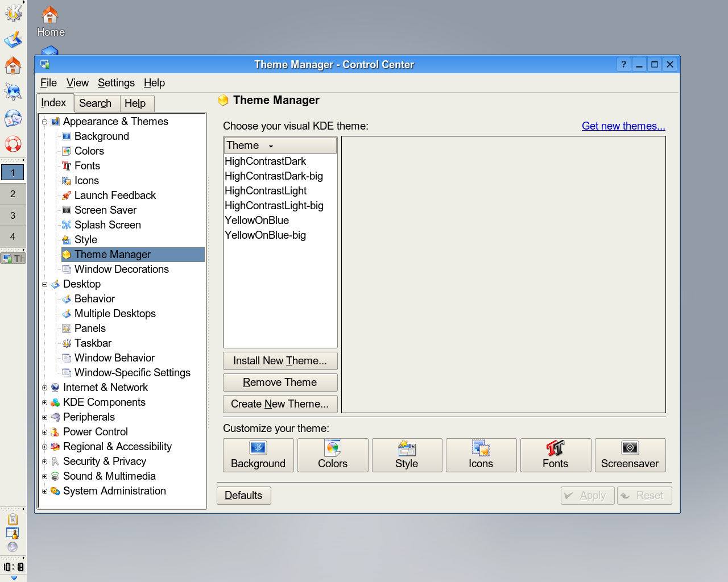Click the Background tree icon
Image resolution: width=728 pixels, height=582 pixels.
pos(67,136)
